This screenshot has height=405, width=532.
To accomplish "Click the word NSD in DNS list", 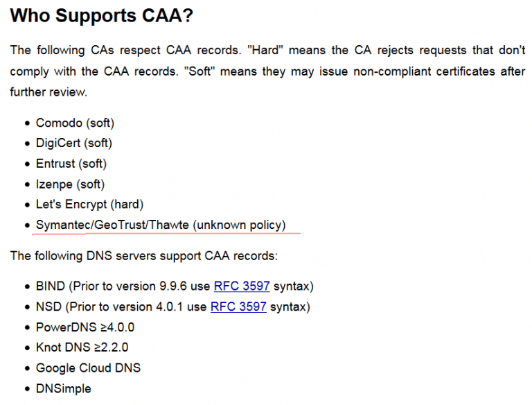I will [48, 307].
